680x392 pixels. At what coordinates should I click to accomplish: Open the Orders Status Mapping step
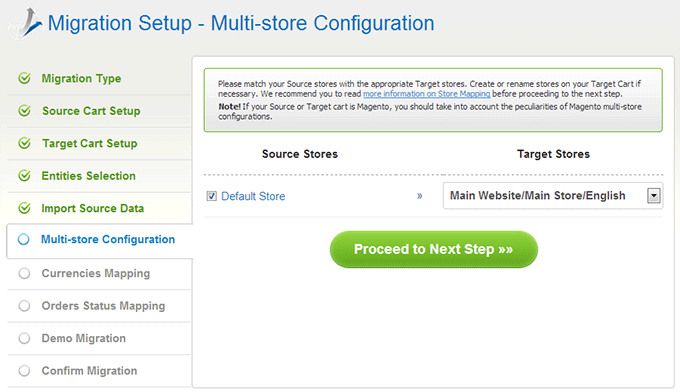pos(103,306)
